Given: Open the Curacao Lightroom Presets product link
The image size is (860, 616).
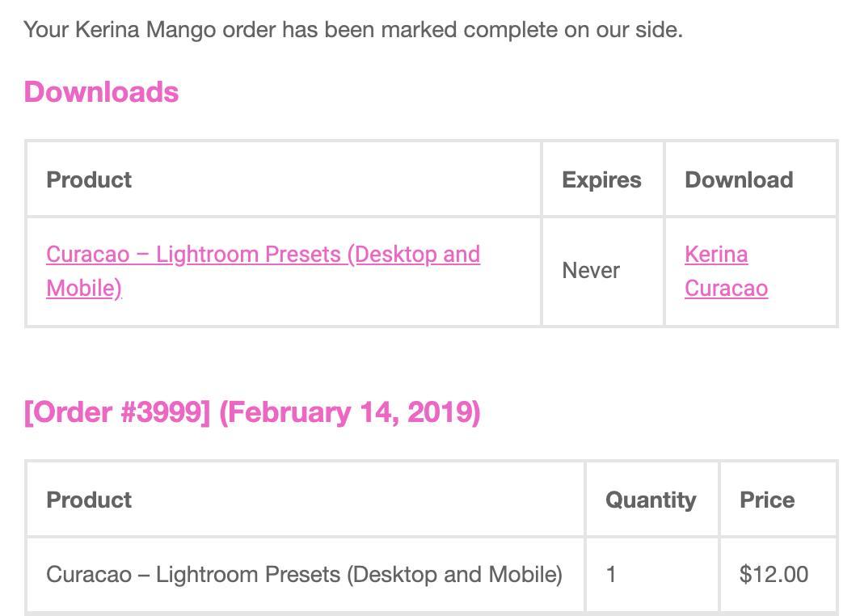Looking at the screenshot, I should coord(263,271).
